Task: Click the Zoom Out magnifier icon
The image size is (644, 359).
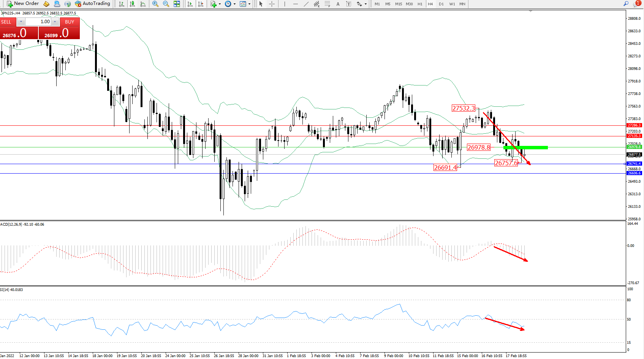Action: (166, 4)
